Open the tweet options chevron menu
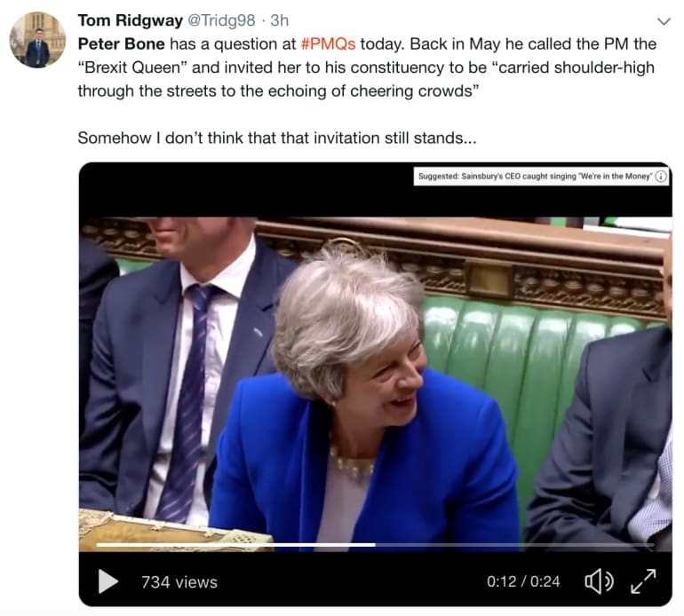 663,21
